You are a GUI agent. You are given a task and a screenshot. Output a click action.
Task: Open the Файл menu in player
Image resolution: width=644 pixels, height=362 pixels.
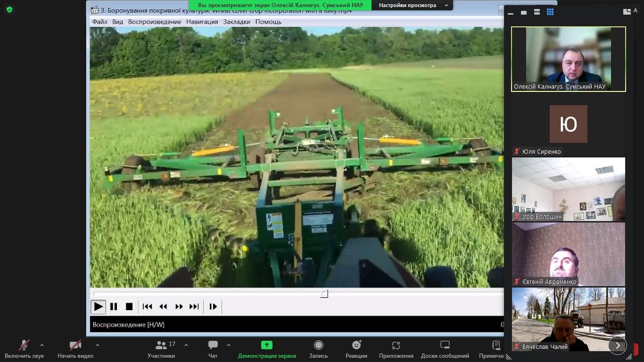tap(99, 22)
